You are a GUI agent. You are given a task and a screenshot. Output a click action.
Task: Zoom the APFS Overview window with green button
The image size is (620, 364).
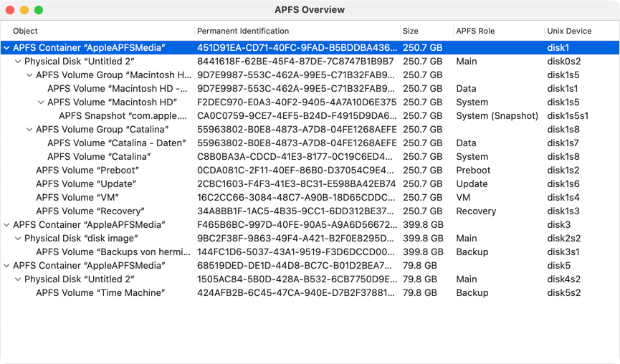pyautogui.click(x=39, y=10)
